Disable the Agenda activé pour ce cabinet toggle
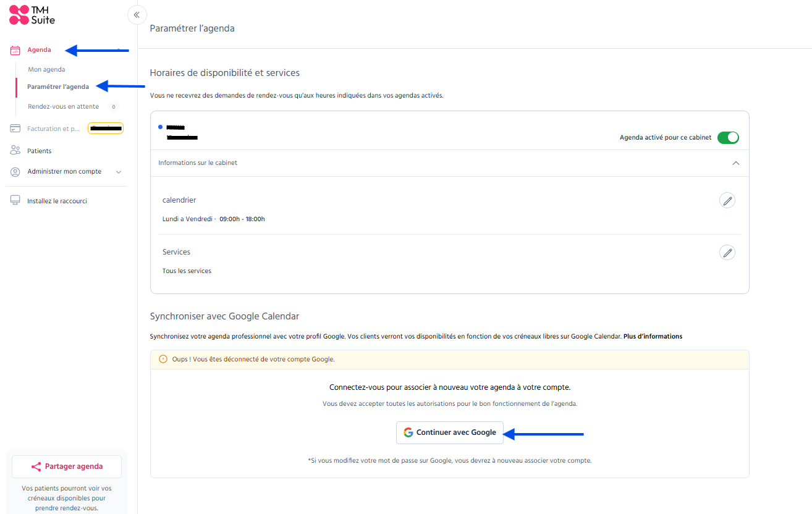 tap(728, 138)
